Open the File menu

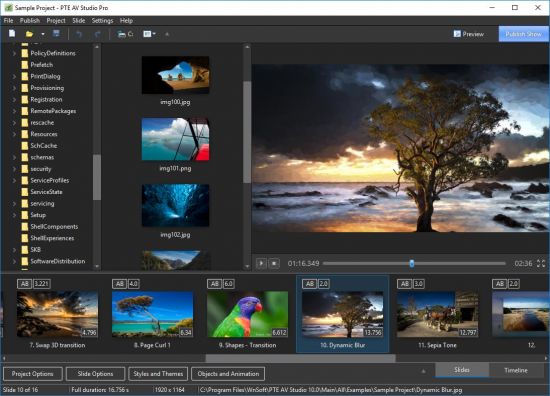tap(8, 21)
